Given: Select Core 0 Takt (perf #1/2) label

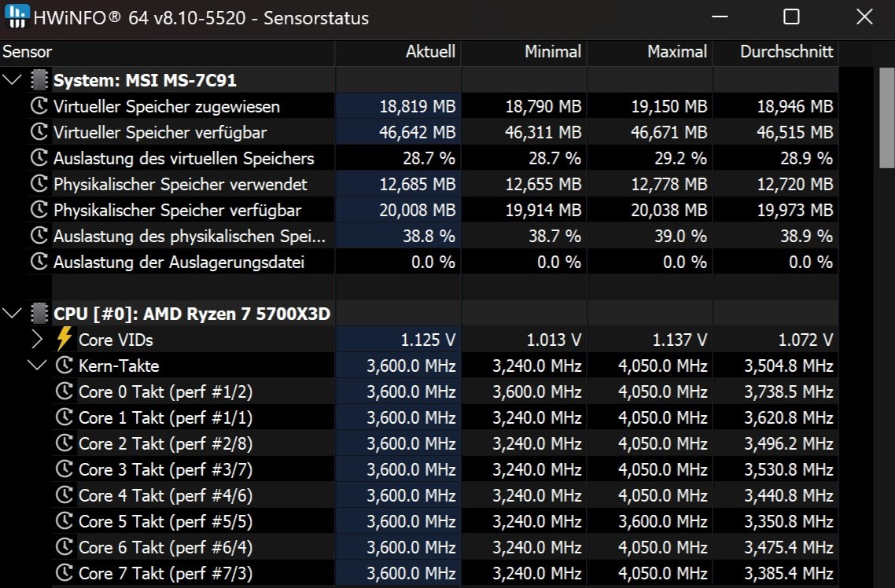Looking at the screenshot, I should [x=165, y=391].
